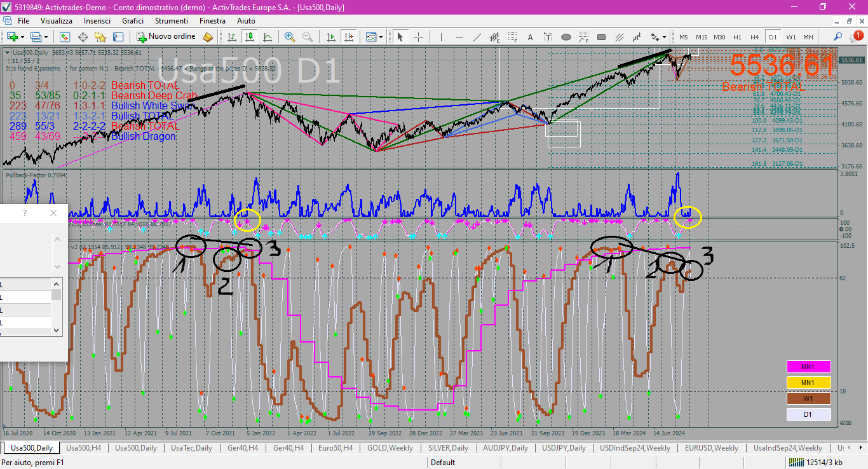
Task: Toggle the Terminal window icon
Action: (x=118, y=37)
